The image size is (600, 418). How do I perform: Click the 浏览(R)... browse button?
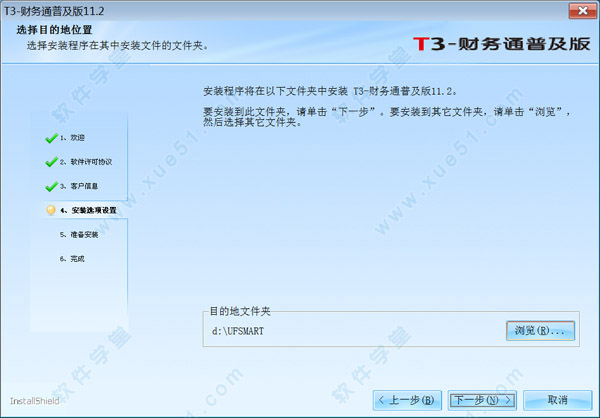click(x=540, y=330)
